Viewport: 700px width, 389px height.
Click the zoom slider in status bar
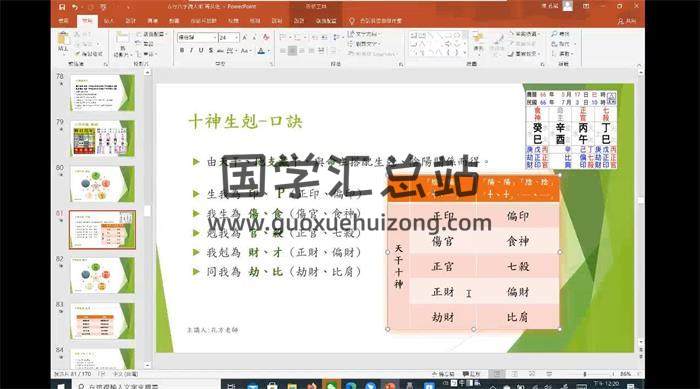pos(585,374)
